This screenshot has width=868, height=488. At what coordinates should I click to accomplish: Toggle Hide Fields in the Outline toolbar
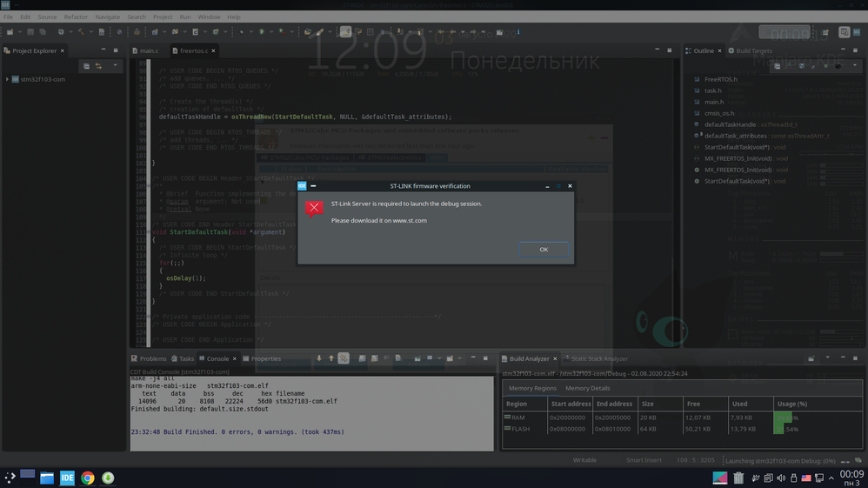click(802, 66)
